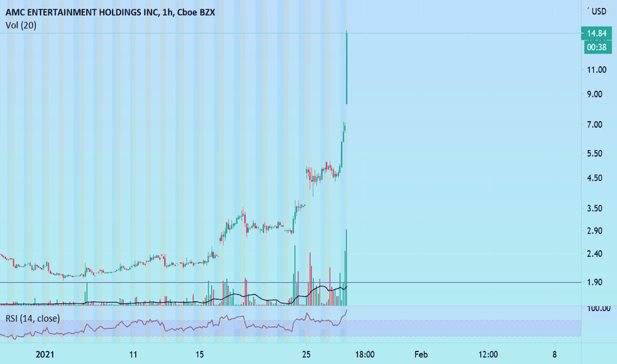Click the 2.40 price axis label

594,254
